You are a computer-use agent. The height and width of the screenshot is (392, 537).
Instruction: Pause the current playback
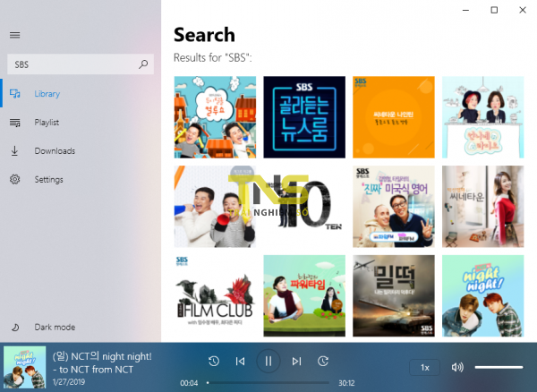[x=268, y=361]
